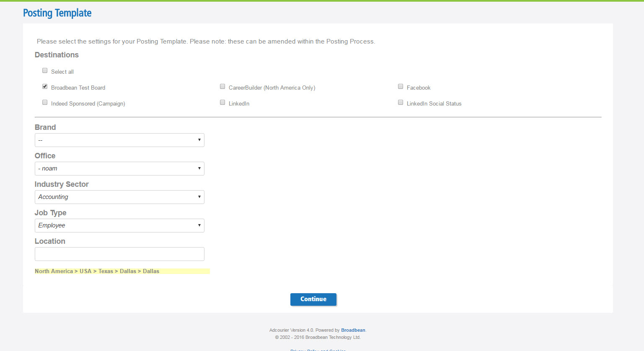Enable LinkedIn Social Status
Screen dimensions: 644x351
pos(401,102)
